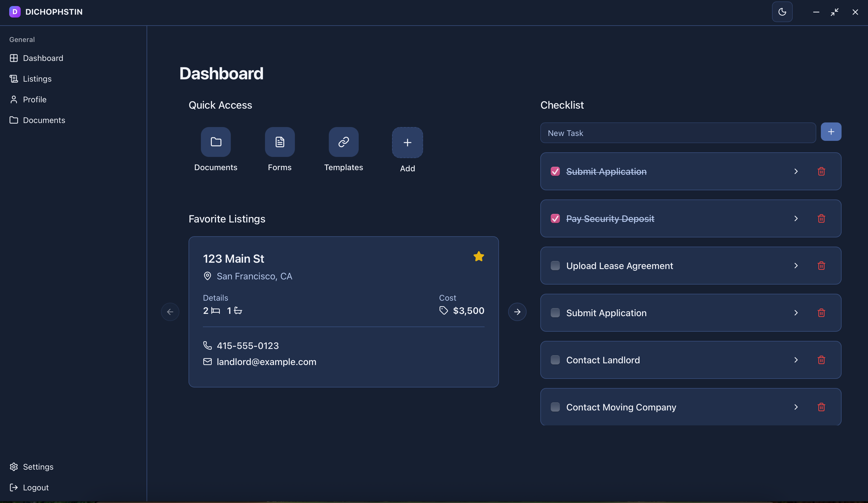The image size is (868, 503).
Task: Expand the Contact Landlord task chevron
Action: coord(796,360)
